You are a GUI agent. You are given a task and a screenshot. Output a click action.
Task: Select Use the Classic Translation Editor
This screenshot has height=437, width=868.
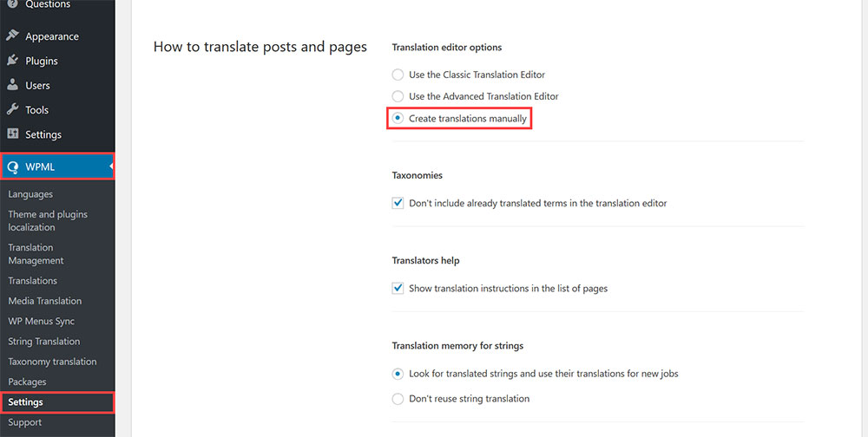point(398,75)
